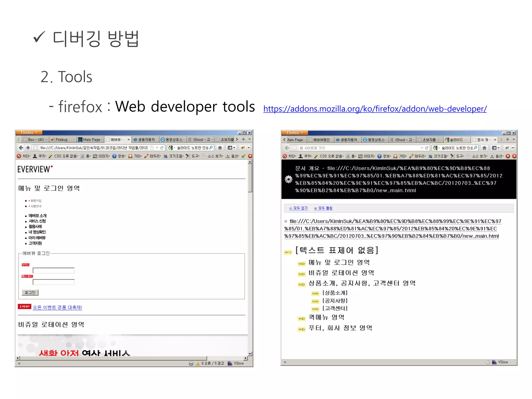Open the 테두리 menu in the right window toolbar
532x399 pixels.
tap(418, 156)
